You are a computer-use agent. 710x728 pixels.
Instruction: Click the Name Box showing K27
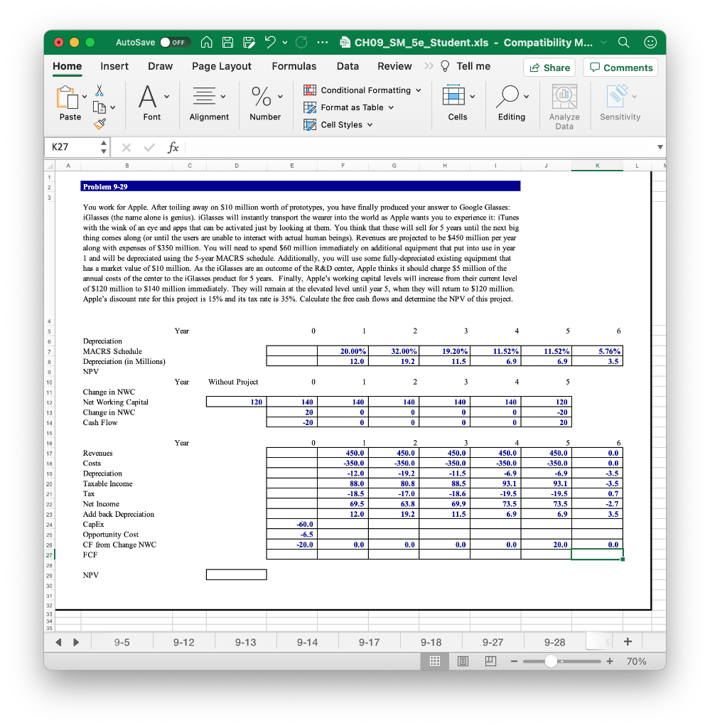[73, 147]
